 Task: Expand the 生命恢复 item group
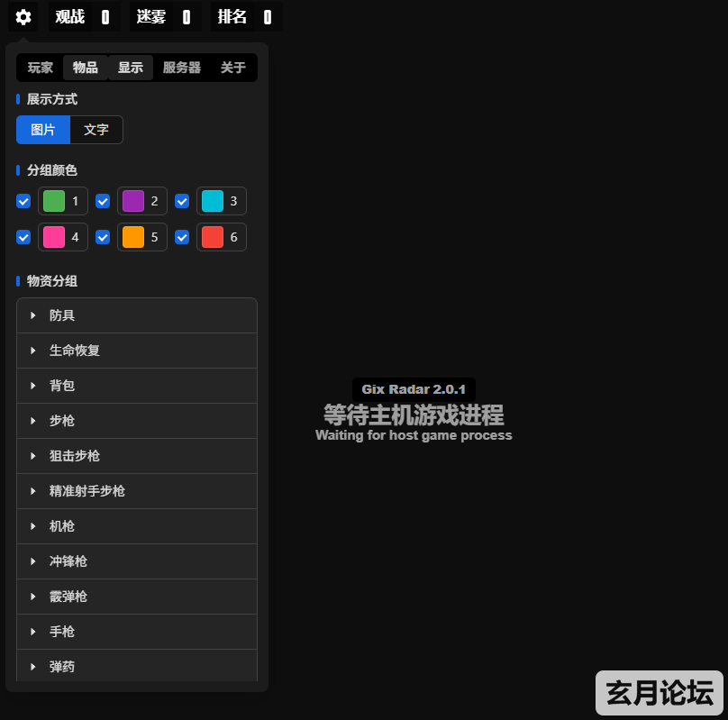tap(137, 351)
